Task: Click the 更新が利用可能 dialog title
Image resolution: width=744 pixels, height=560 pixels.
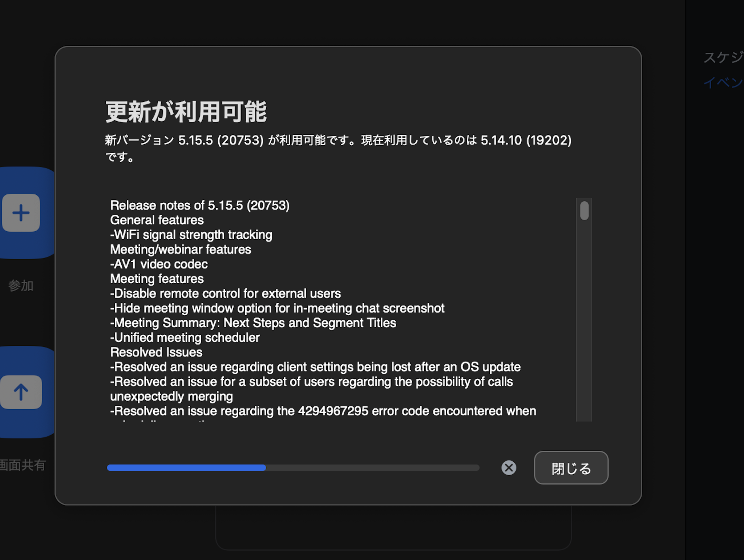Action: pos(186,112)
